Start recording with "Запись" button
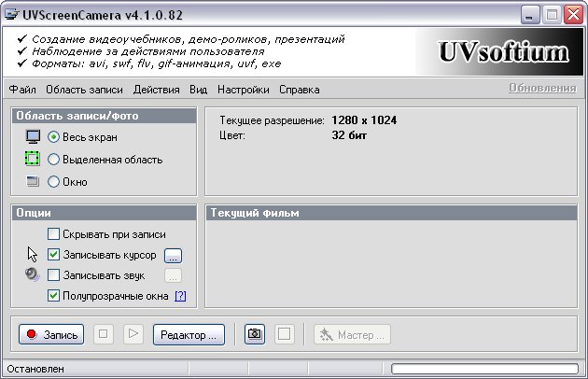Screen dimensions: 588x379 coord(52,334)
